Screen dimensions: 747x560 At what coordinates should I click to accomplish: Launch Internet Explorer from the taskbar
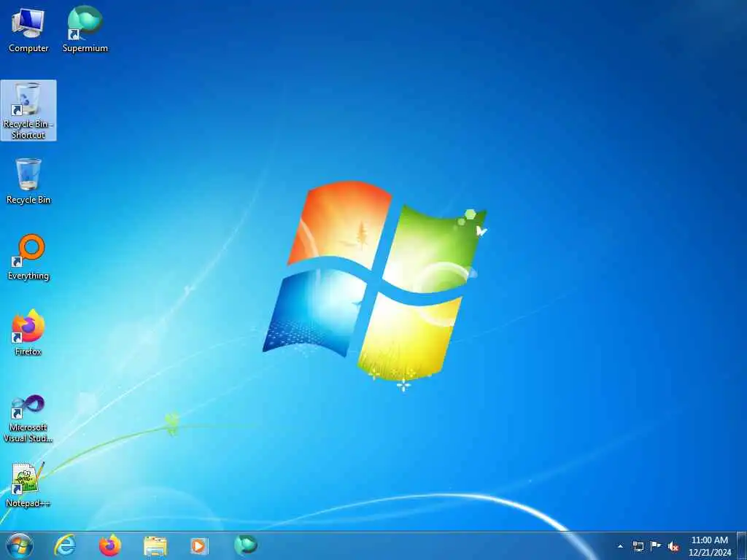pos(65,545)
